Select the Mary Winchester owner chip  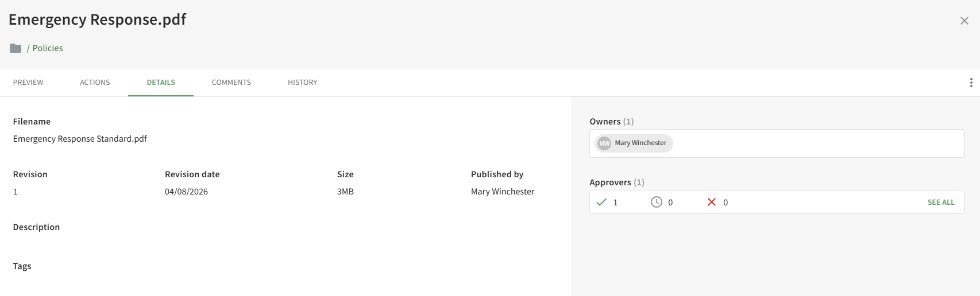(640, 143)
